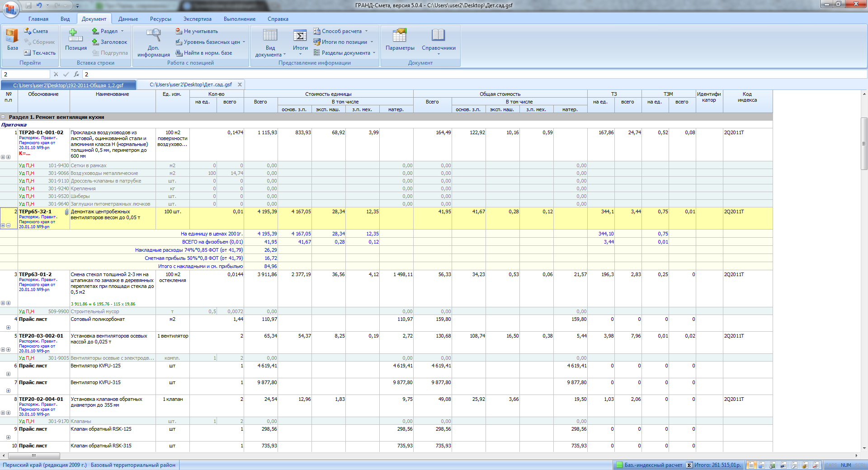This screenshot has width=868, height=470.
Task: Switch to the Ресурсы ribbon tab
Action: pyautogui.click(x=160, y=19)
